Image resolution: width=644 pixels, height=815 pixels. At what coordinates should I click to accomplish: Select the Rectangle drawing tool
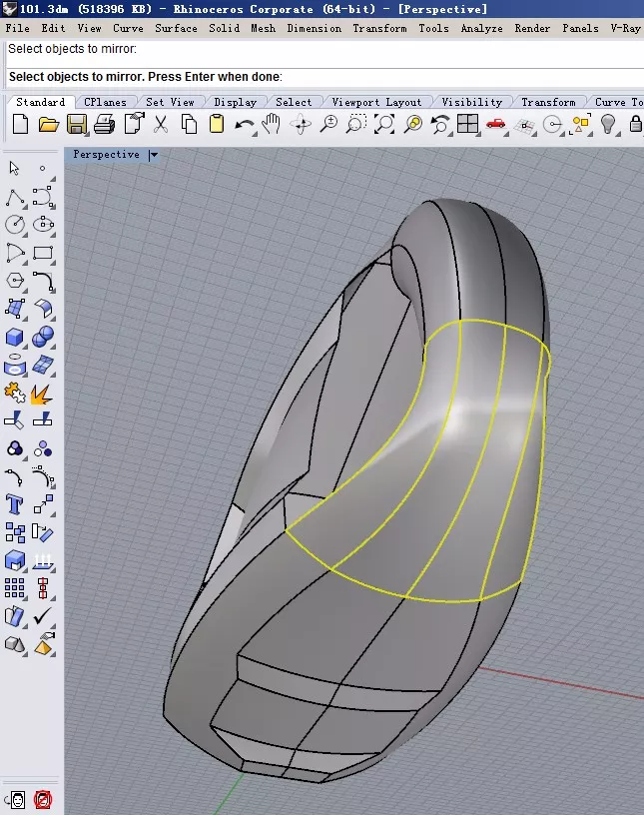(x=43, y=253)
